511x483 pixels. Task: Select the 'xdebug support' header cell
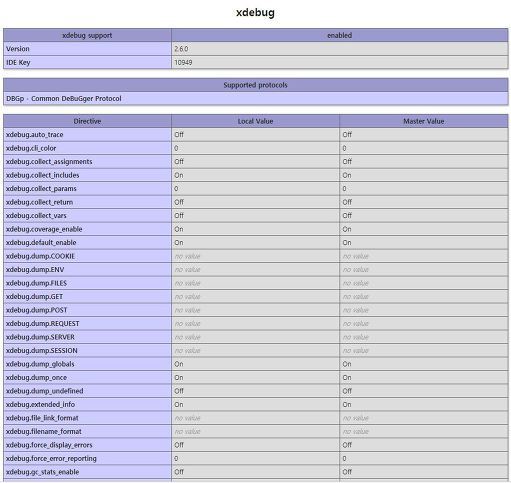pos(87,35)
